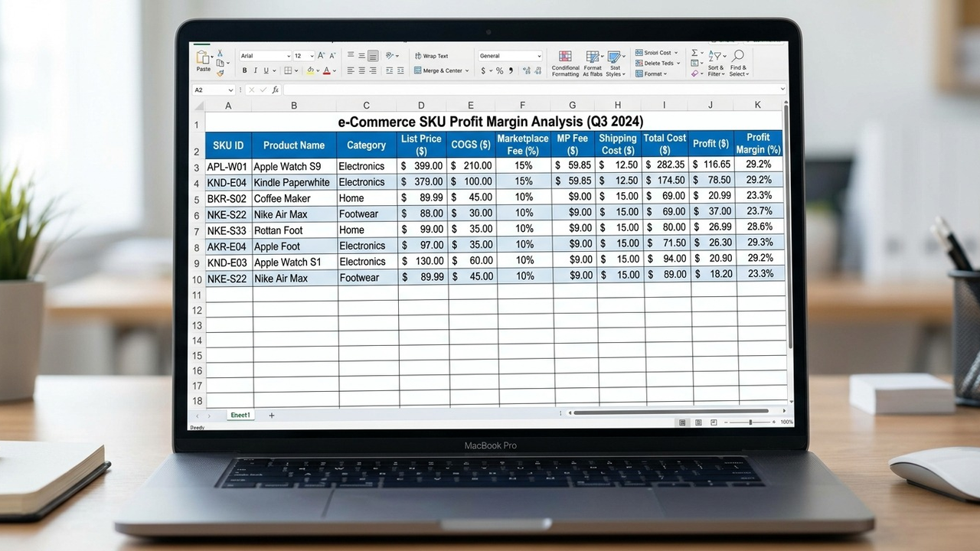This screenshot has width=980, height=551.
Task: Select the APL-W01 SKU cell
Action: pyautogui.click(x=228, y=166)
